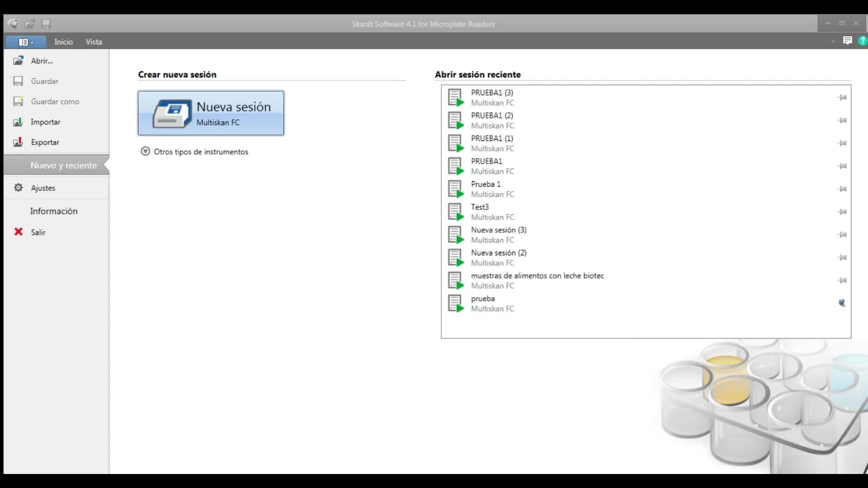
Task: Click the Importar icon
Action: [x=18, y=122]
